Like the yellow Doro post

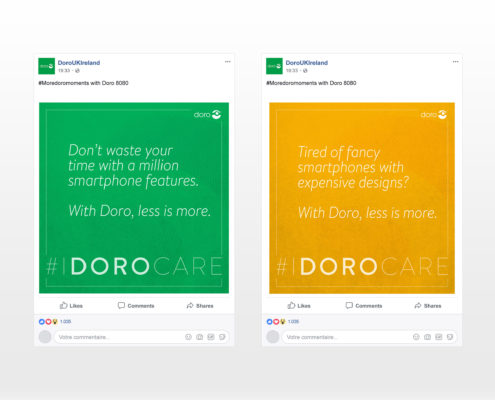coord(299,306)
